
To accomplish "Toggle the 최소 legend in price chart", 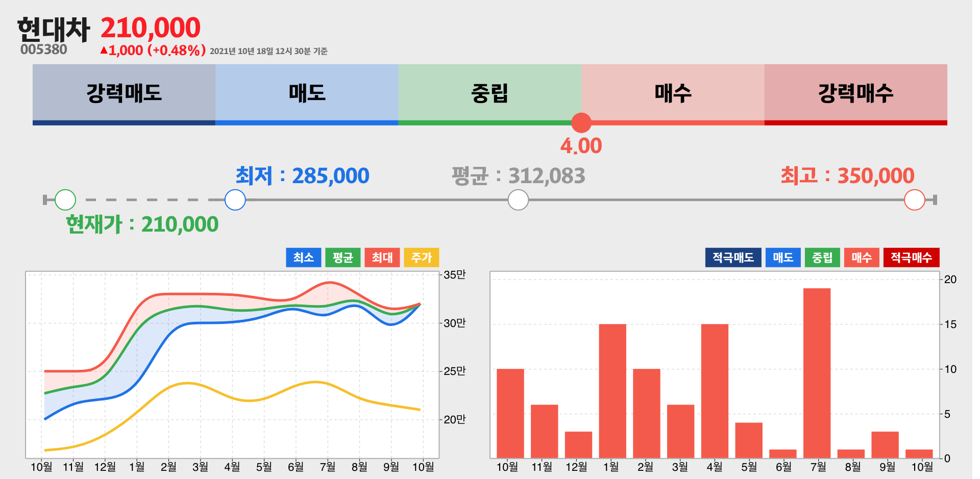I will click(x=304, y=258).
